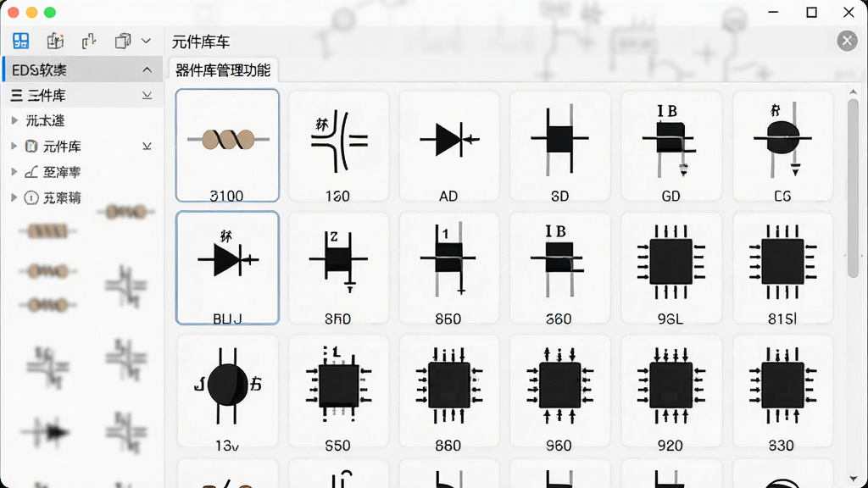The width and height of the screenshot is (868, 488).
Task: Click the macOS green zoom dot
Action: 50,12
